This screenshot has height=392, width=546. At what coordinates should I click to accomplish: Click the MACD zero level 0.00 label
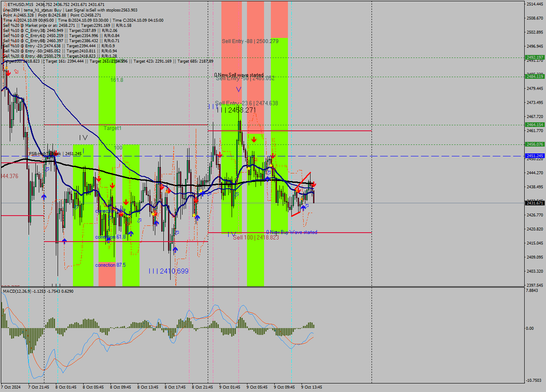pyautogui.click(x=531, y=328)
